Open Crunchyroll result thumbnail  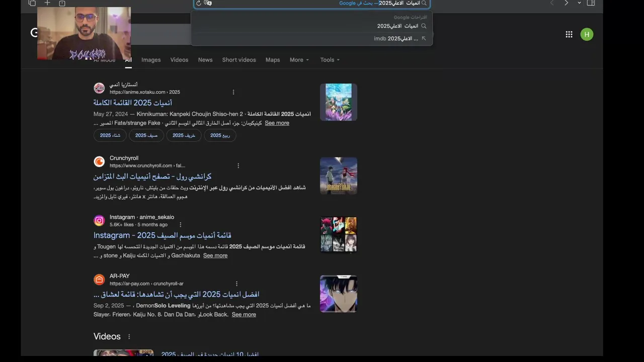339,175
